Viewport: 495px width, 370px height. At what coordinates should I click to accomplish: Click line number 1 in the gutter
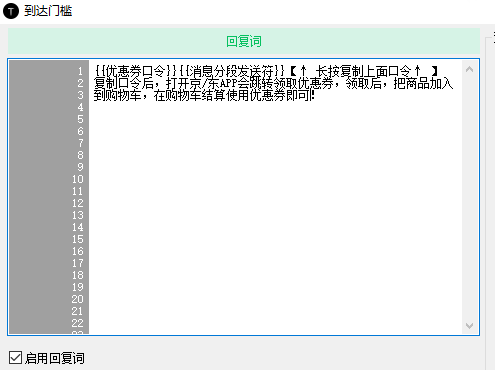(80, 71)
